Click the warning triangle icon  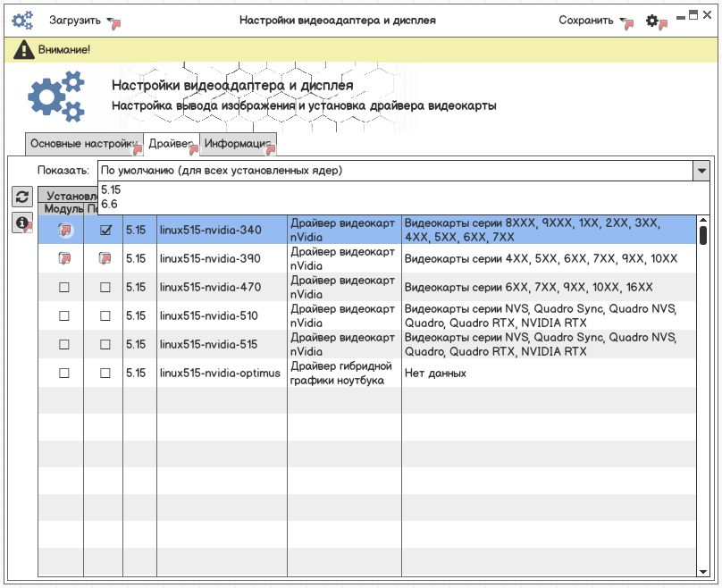point(22,50)
